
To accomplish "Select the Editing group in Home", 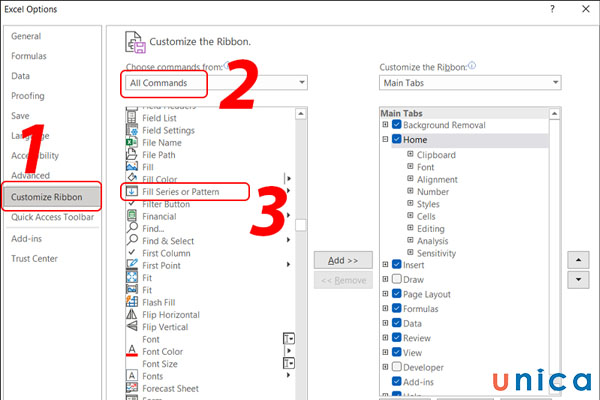I will pos(431,229).
